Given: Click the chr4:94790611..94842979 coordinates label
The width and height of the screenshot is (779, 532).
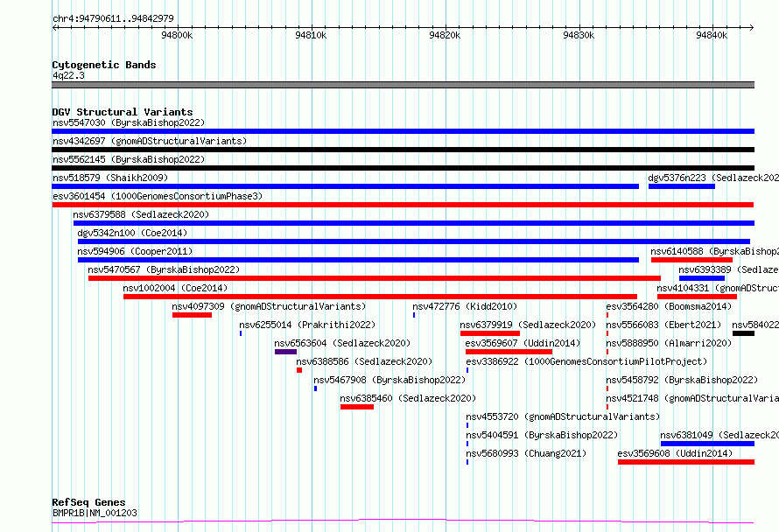Looking at the screenshot, I should 113,19.
